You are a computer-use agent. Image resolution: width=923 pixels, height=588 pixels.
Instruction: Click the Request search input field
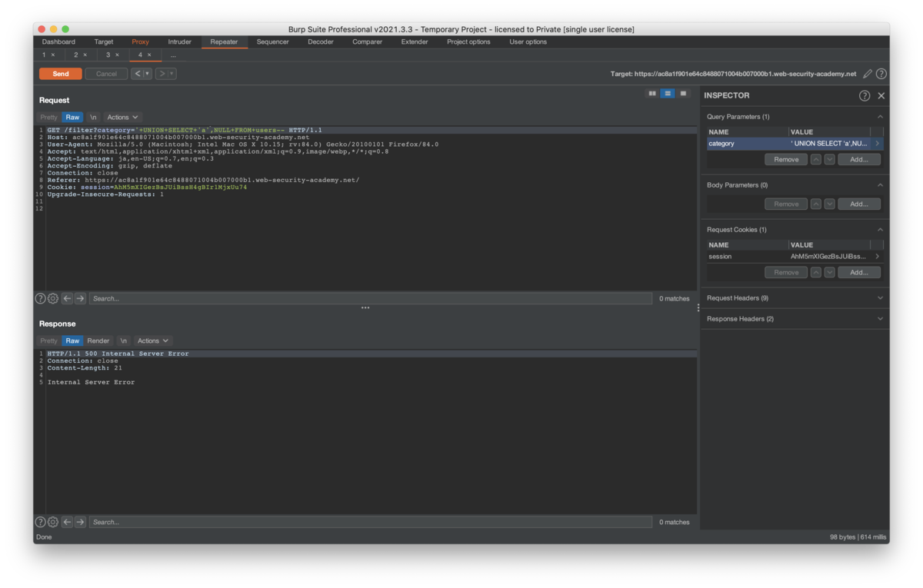(370, 298)
